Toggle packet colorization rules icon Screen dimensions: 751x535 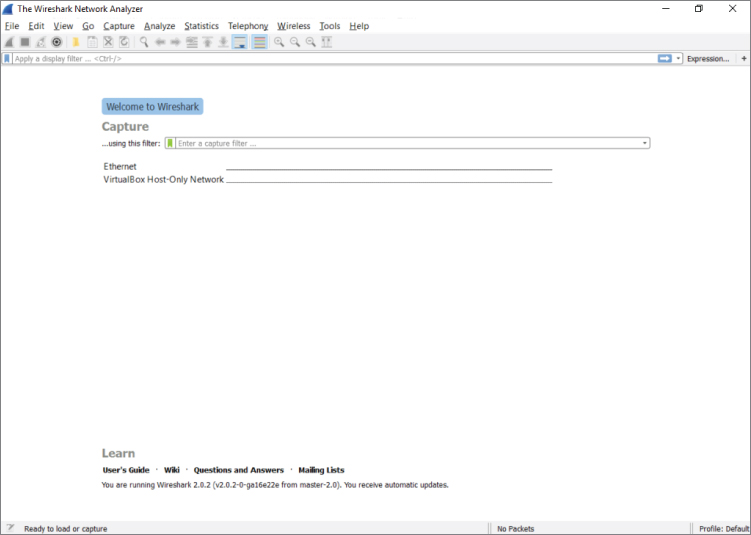[x=259, y=42]
